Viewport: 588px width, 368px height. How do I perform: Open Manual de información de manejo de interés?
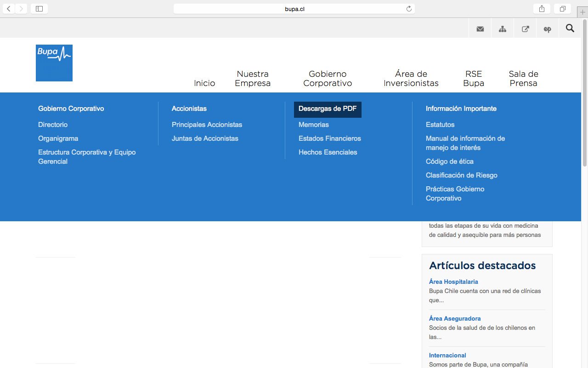click(x=465, y=143)
